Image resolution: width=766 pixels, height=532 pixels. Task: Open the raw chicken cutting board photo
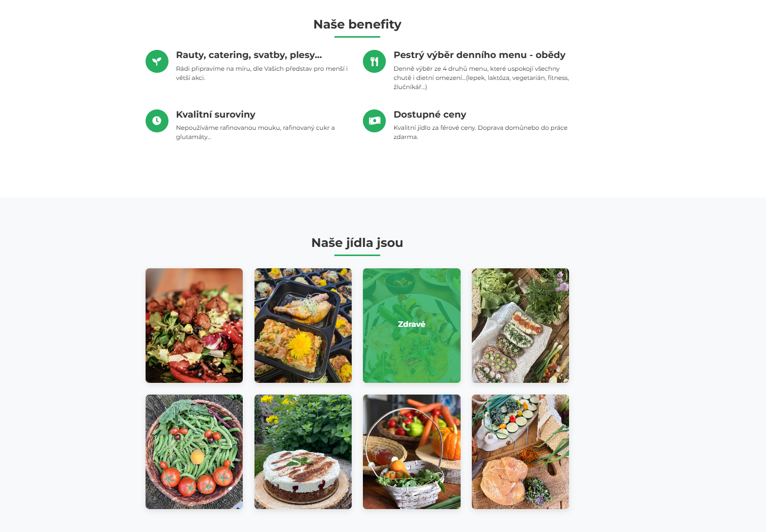coord(520,452)
